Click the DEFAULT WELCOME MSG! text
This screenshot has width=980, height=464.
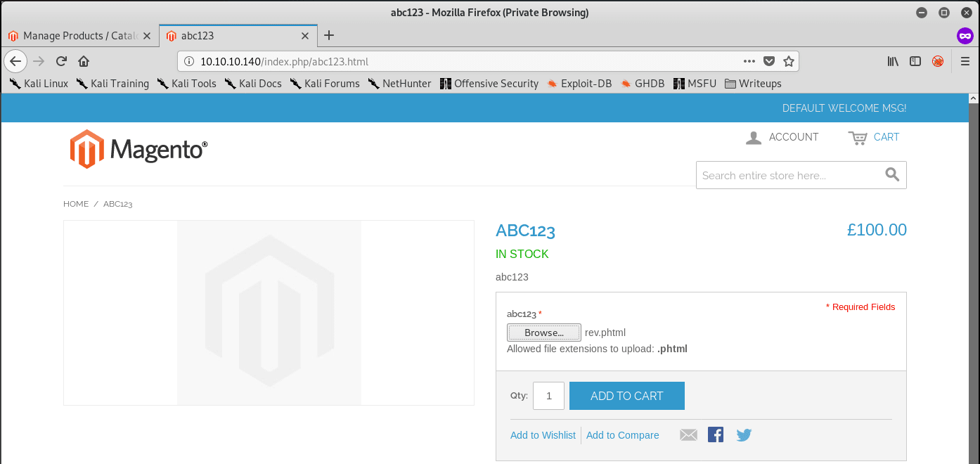(x=844, y=108)
